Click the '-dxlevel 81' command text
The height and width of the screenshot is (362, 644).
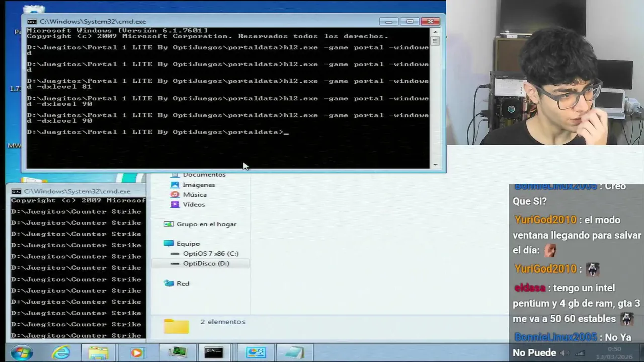click(x=64, y=87)
